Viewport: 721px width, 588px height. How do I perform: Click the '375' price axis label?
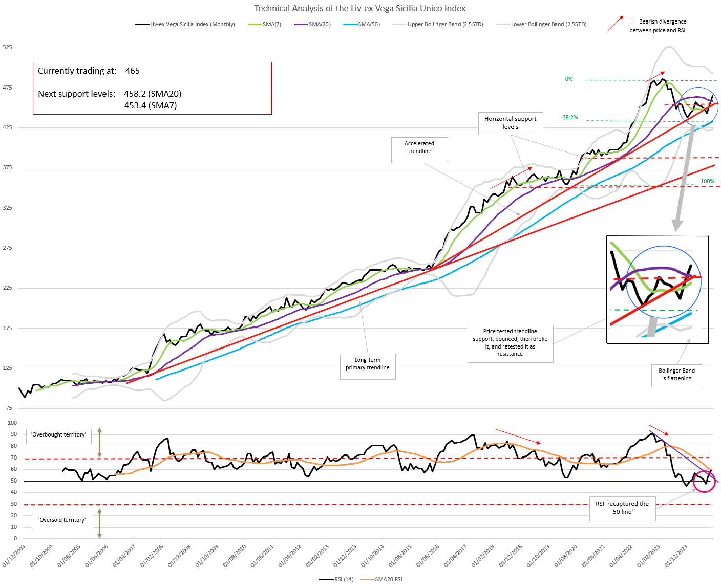(x=7, y=167)
